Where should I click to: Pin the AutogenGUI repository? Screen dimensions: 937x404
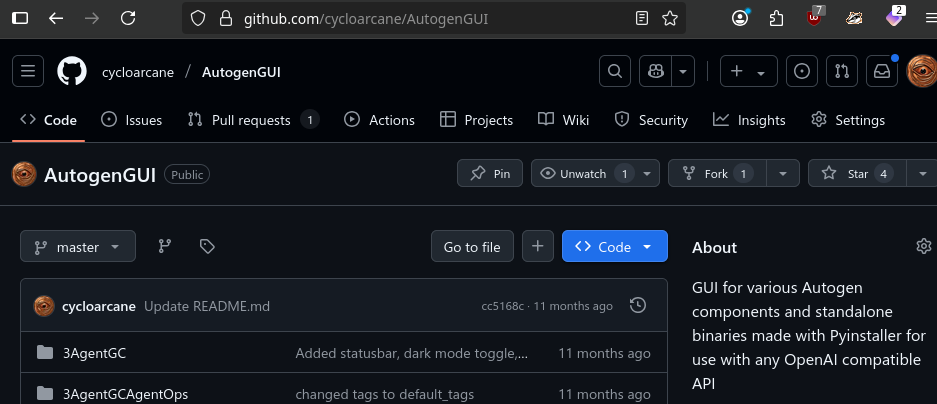(490, 173)
